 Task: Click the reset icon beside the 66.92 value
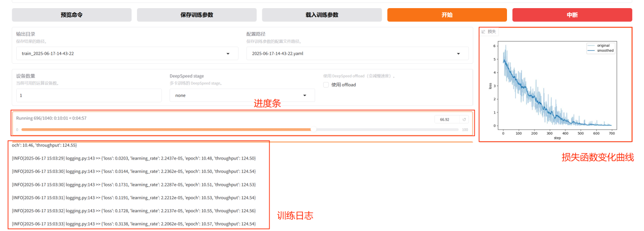[x=464, y=120]
